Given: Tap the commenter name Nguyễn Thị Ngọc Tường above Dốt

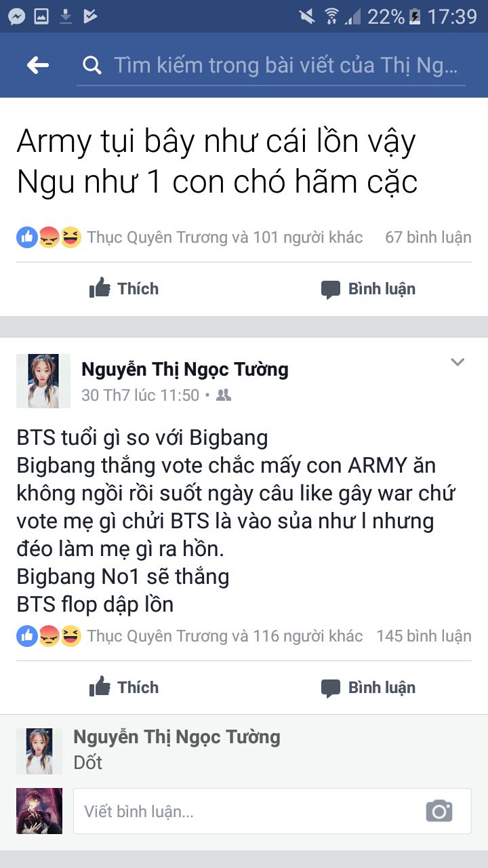Looking at the screenshot, I should click(x=176, y=737).
